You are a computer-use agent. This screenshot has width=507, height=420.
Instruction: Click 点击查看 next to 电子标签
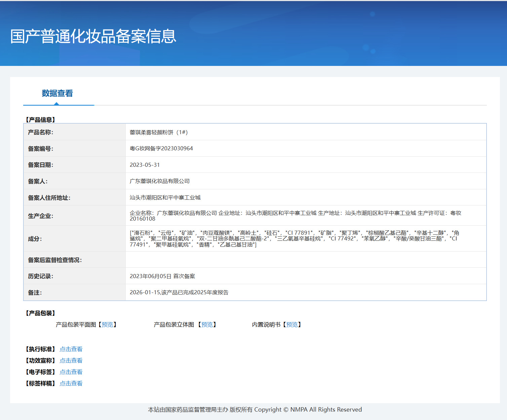click(x=71, y=372)
